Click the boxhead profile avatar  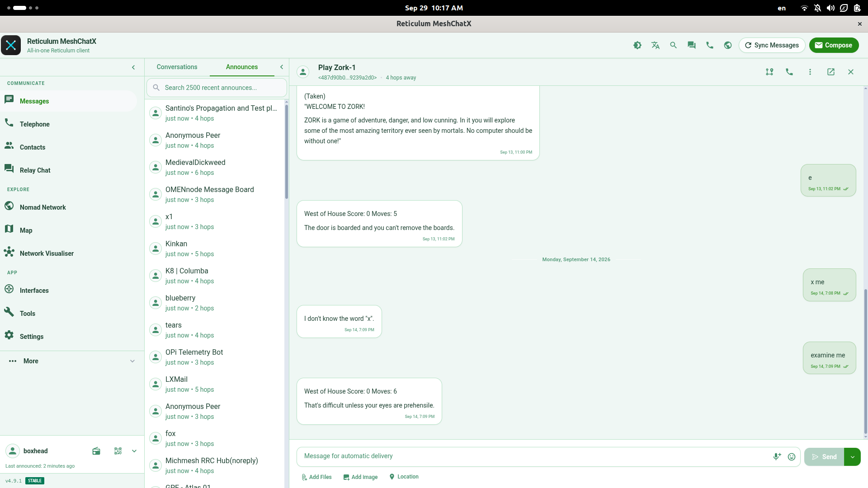(13, 451)
